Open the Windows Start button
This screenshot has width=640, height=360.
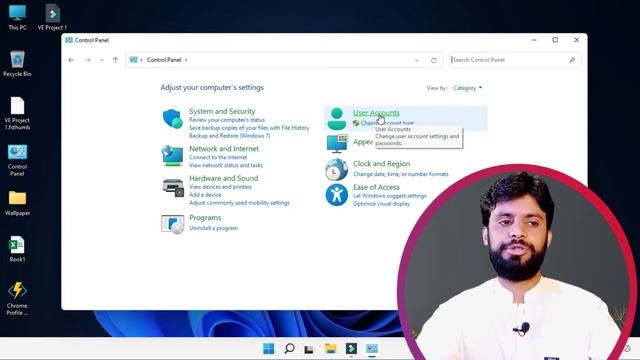[x=269, y=349]
